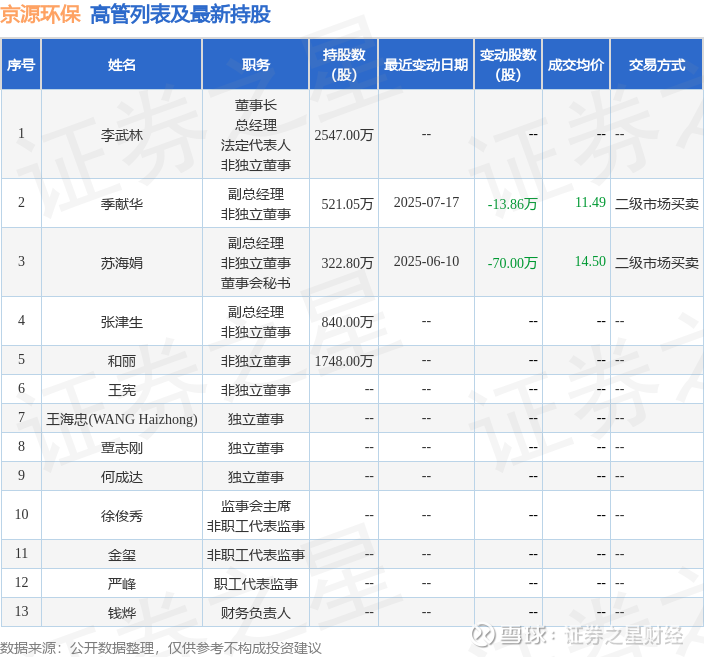Click the 姓名 column header
704x657 pixels.
(x=122, y=65)
